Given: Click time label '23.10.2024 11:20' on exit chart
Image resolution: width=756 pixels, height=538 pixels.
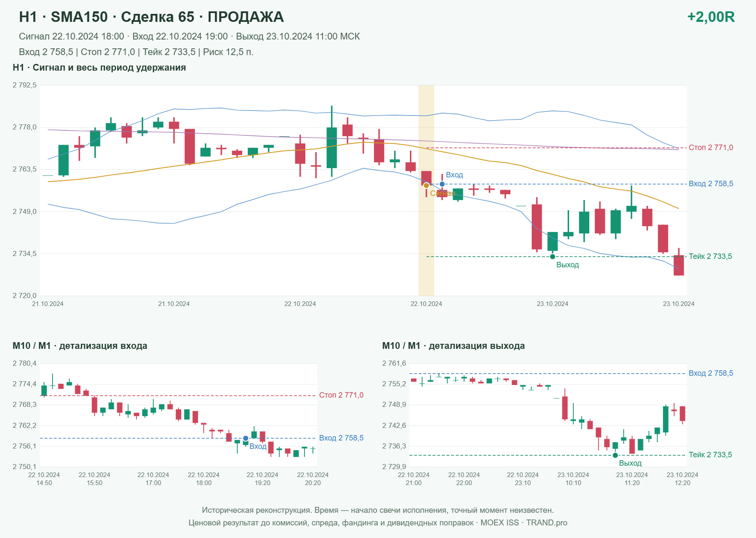Looking at the screenshot, I should (632, 479).
